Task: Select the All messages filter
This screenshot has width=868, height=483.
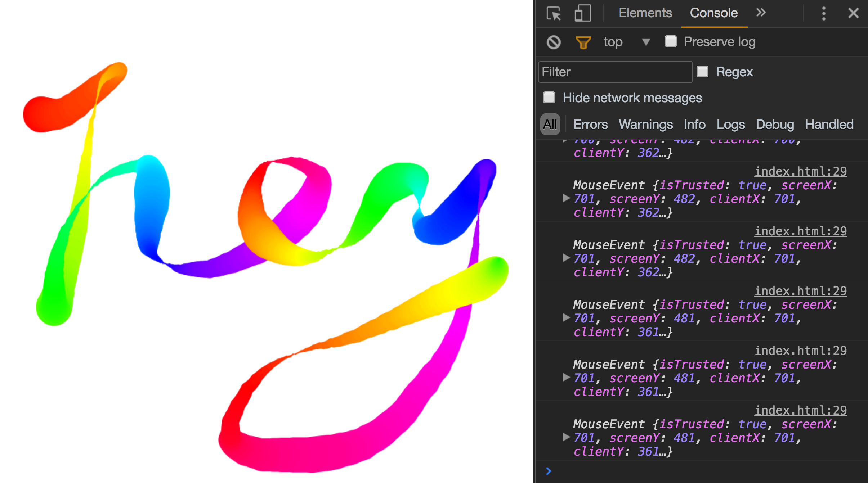Action: [x=550, y=124]
